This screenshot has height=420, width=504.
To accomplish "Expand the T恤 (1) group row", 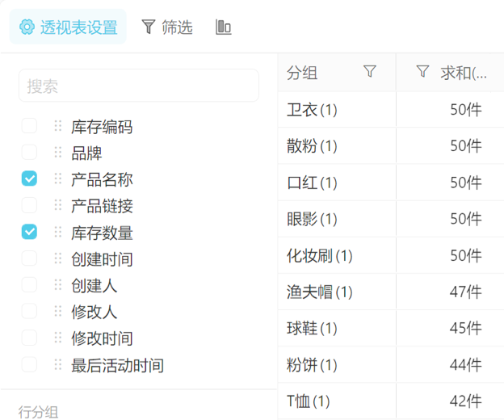I will tap(308, 401).
